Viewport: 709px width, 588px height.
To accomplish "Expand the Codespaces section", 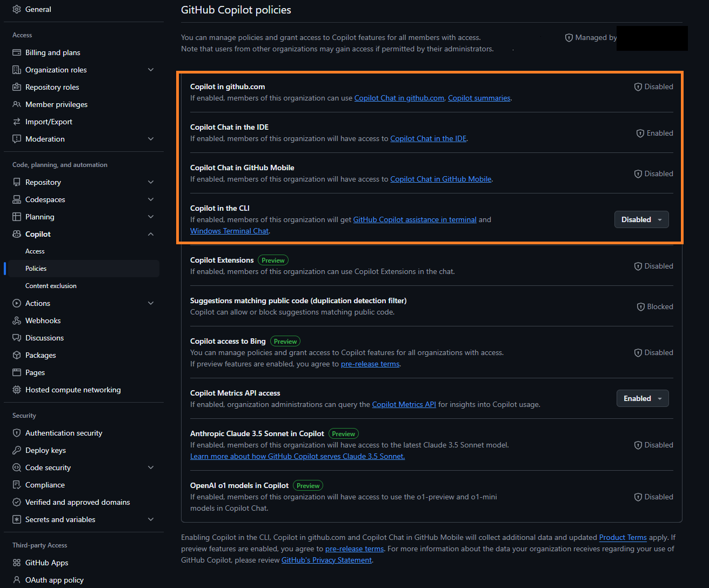I will 151,199.
